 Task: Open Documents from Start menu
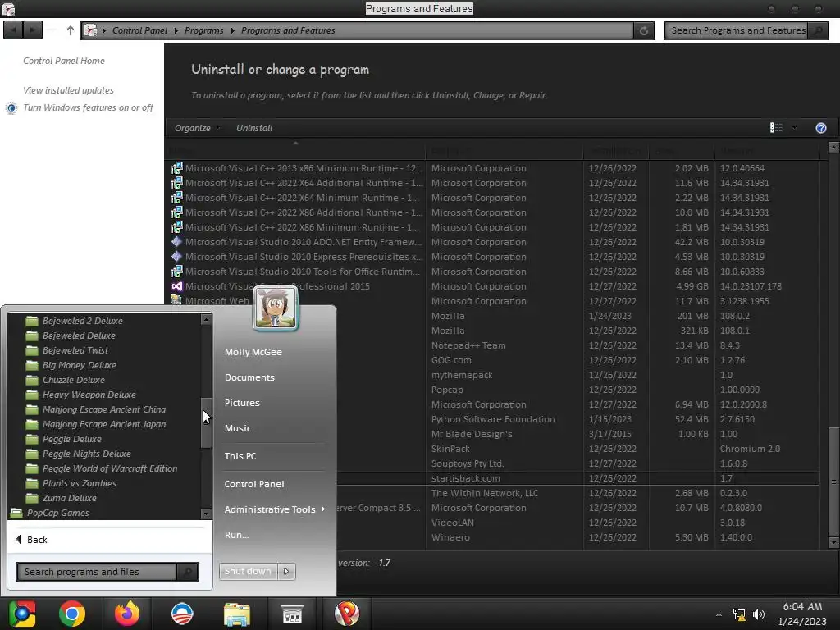point(249,377)
